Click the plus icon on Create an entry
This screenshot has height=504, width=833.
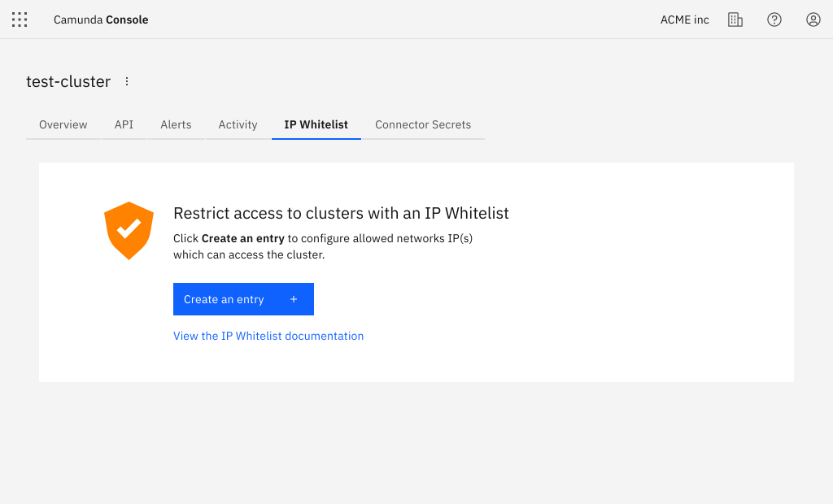pos(294,299)
